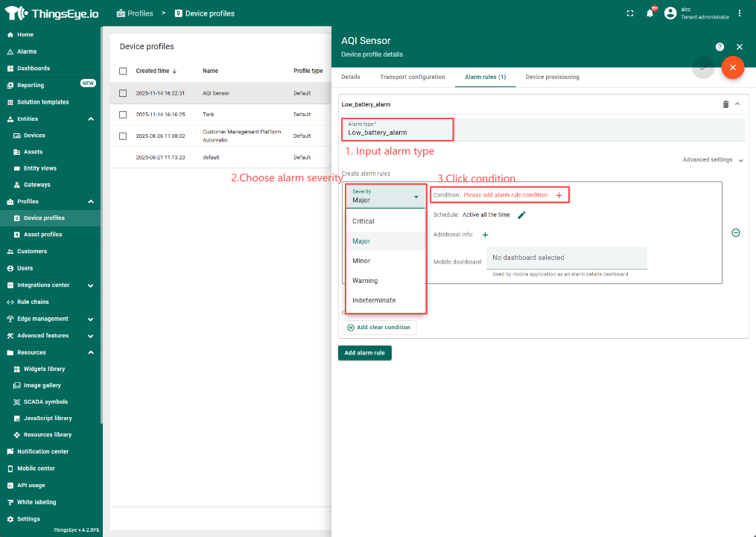Open the Device provisioning tab
Screen dimensions: 756x537
(552, 77)
